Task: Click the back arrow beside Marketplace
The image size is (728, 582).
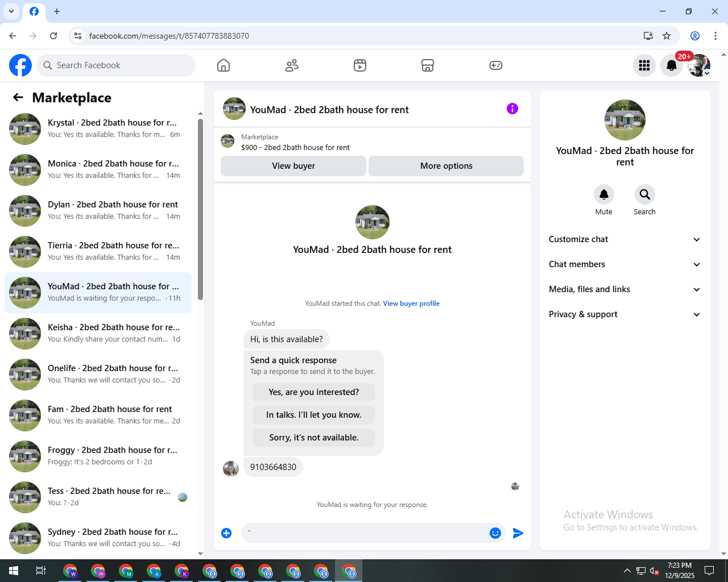Action: point(18,97)
